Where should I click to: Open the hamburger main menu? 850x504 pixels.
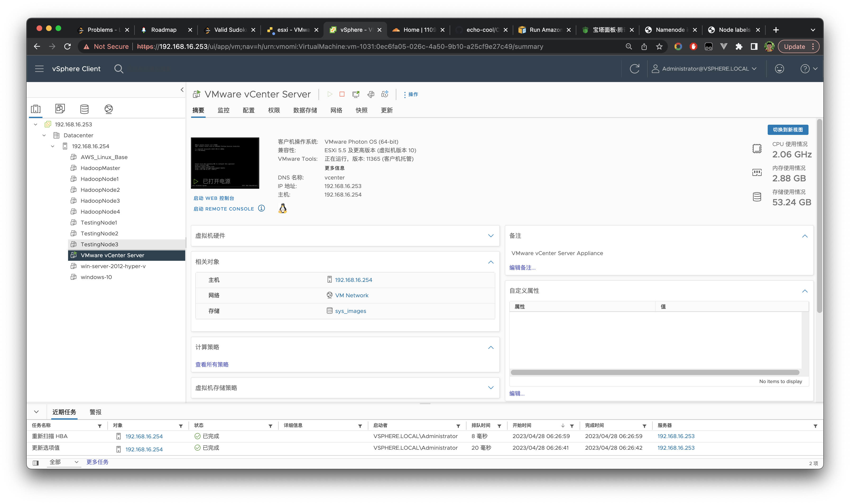point(39,69)
